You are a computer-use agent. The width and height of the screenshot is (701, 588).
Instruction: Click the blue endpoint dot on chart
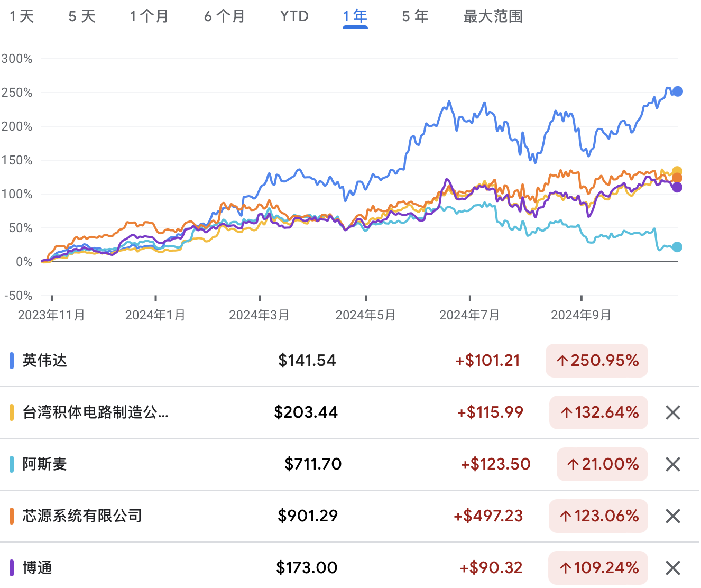point(677,91)
